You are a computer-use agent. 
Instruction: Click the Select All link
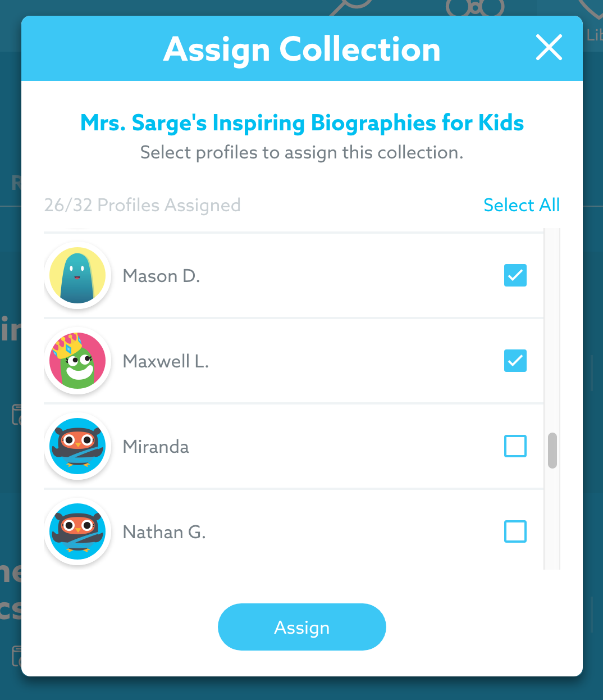pos(521,205)
